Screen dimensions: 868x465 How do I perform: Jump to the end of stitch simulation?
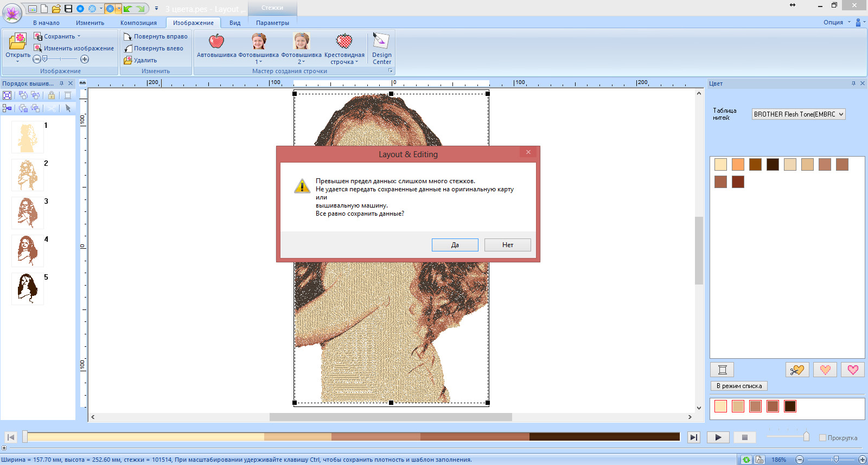click(x=694, y=437)
